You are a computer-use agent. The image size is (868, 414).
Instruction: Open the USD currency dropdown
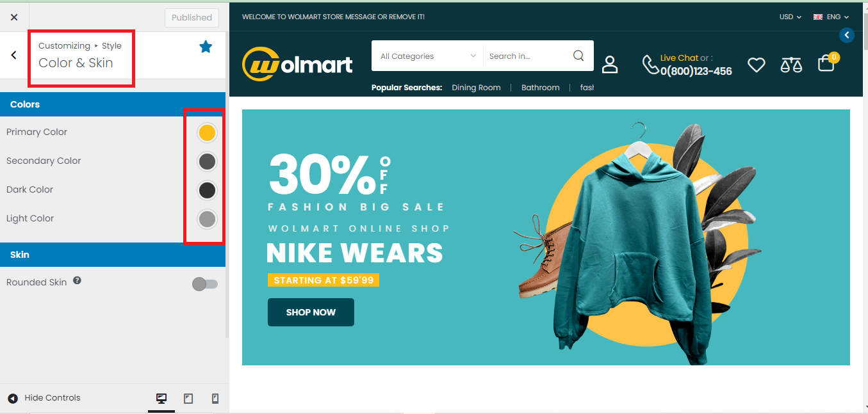(x=790, y=17)
